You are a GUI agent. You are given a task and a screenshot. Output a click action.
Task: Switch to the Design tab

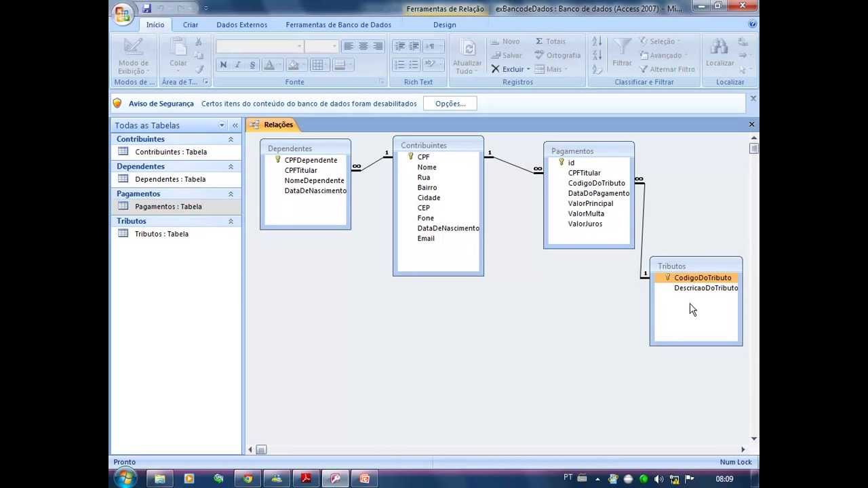point(445,25)
